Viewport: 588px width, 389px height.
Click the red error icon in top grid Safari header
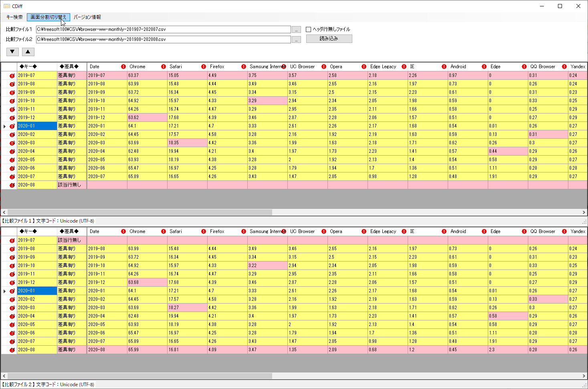pyautogui.click(x=204, y=67)
